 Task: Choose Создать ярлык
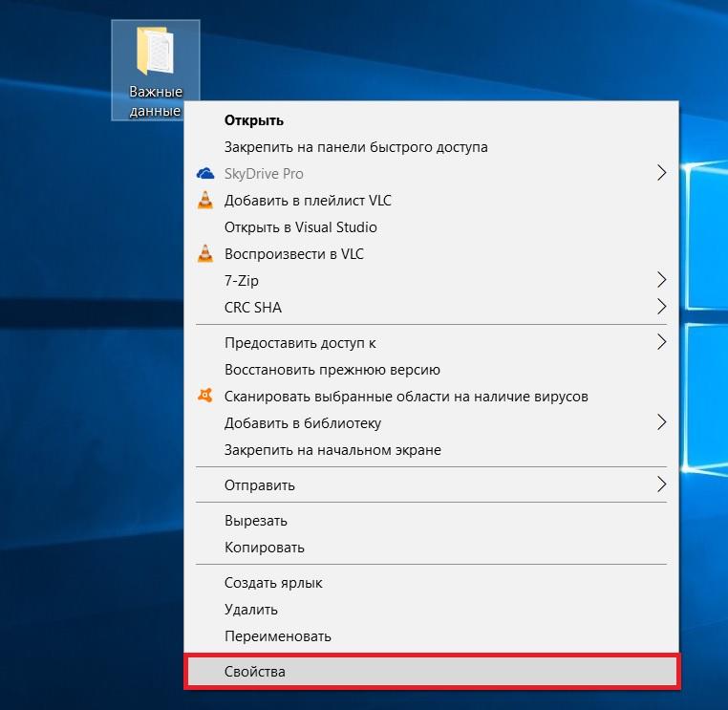(x=431, y=583)
